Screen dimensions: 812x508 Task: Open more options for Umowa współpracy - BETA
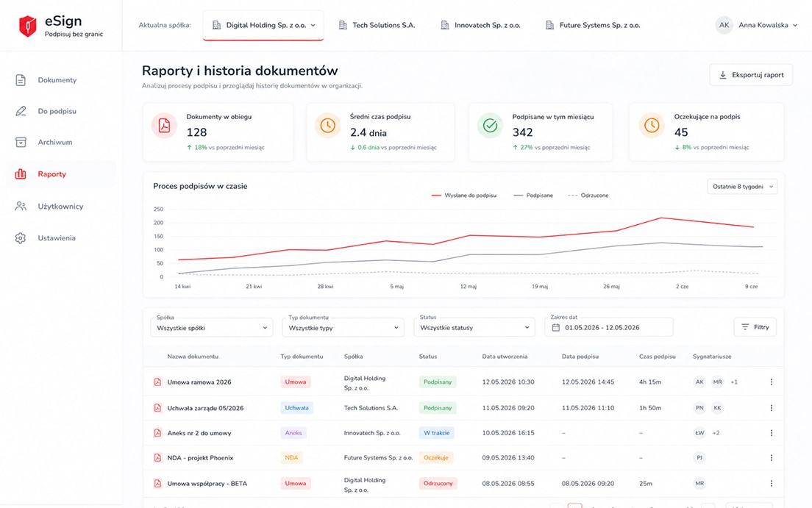(771, 484)
